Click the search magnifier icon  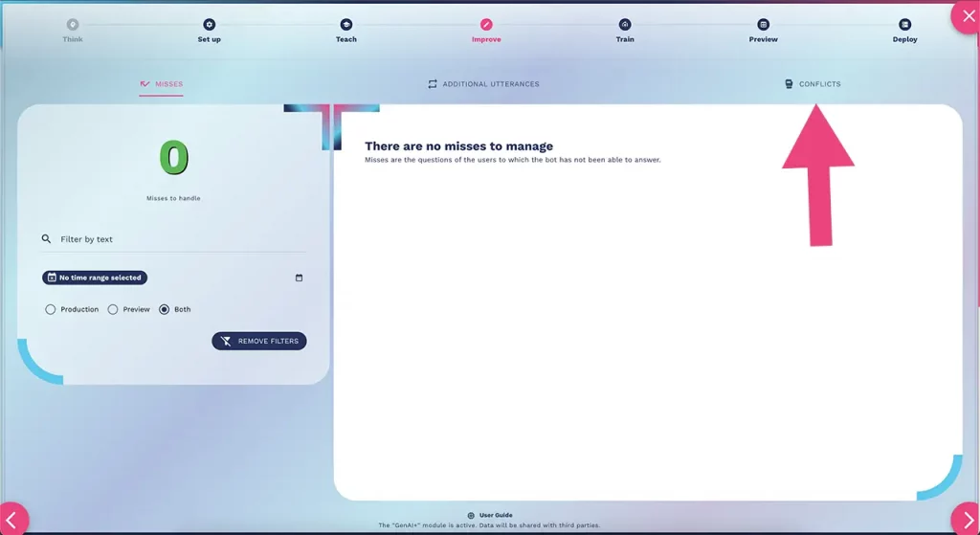(x=46, y=238)
